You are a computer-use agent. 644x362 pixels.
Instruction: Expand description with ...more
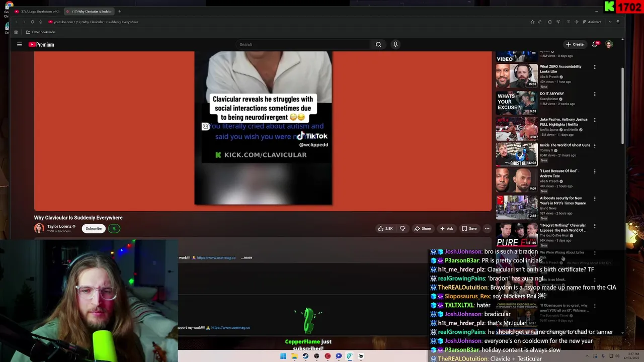[x=247, y=257]
